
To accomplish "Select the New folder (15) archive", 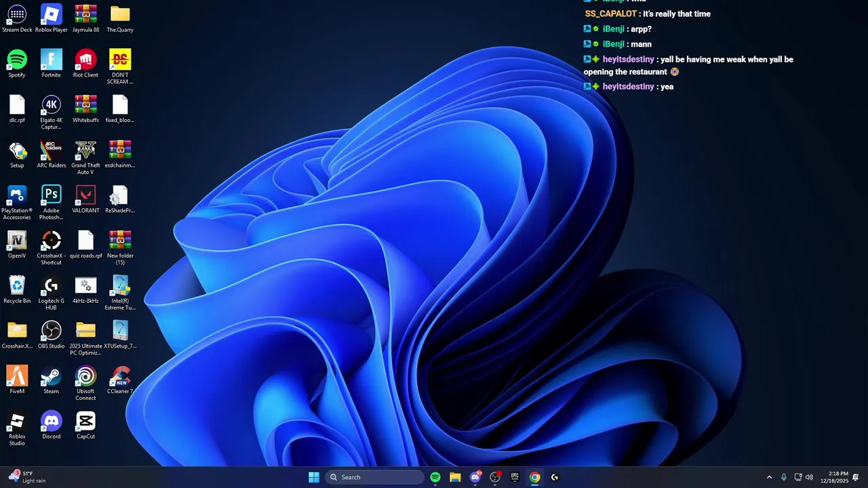I will pos(120,247).
